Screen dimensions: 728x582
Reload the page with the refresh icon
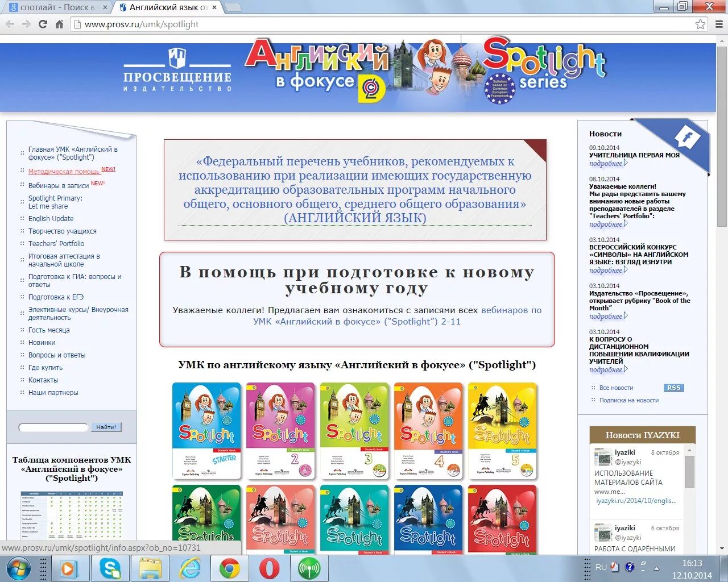point(43,24)
